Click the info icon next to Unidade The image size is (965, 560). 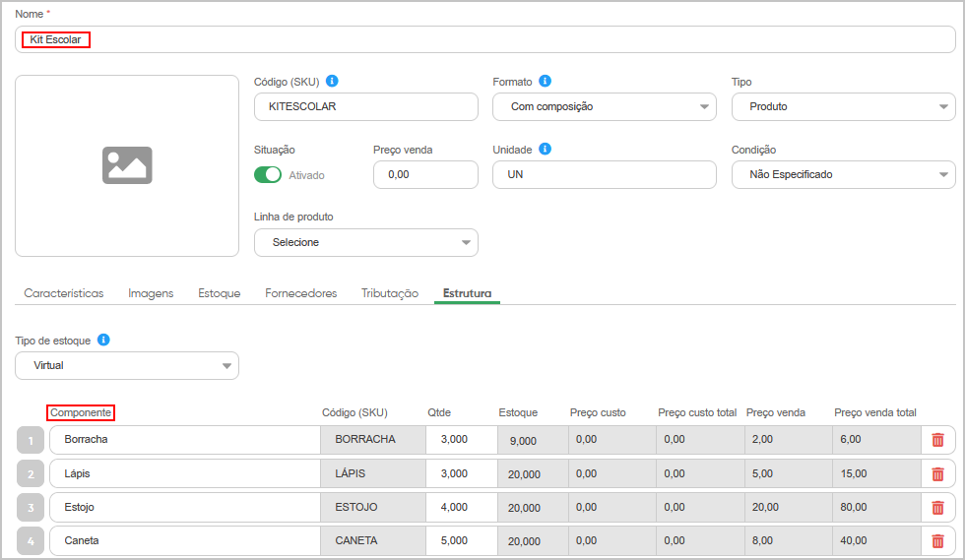pyautogui.click(x=545, y=149)
